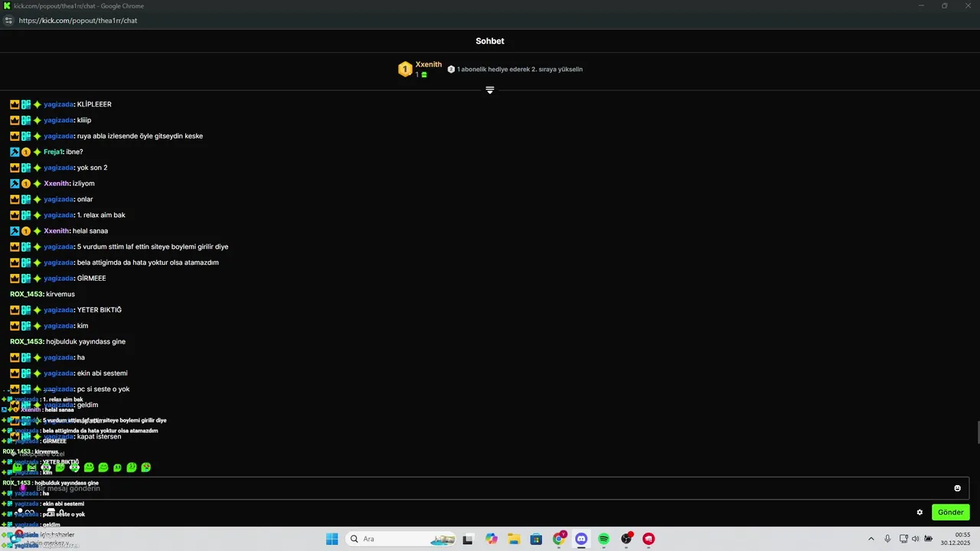Open Spotify from the taskbar
This screenshot has width=980, height=551.
pos(603,539)
